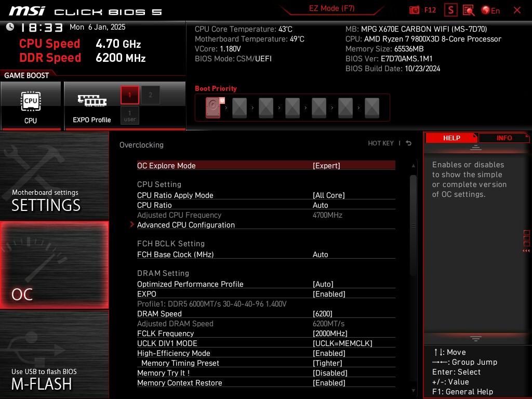Switch to EZ Mode (F7)
532x399 pixels.
pyautogui.click(x=331, y=8)
